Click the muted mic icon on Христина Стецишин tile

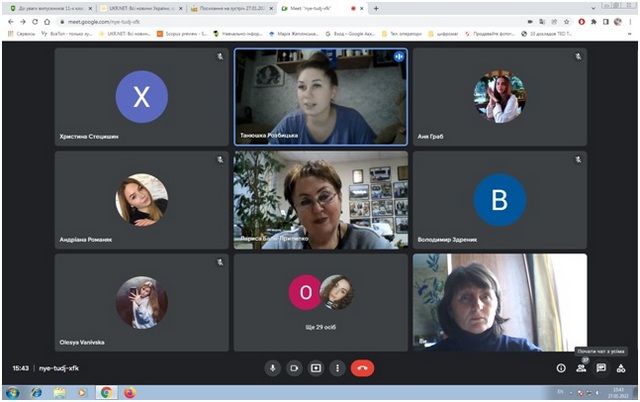point(220,57)
